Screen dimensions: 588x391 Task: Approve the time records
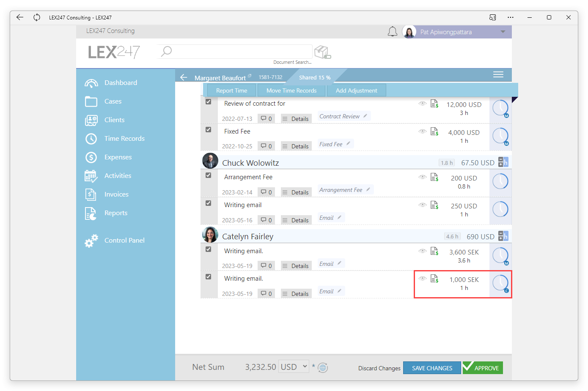coord(483,368)
